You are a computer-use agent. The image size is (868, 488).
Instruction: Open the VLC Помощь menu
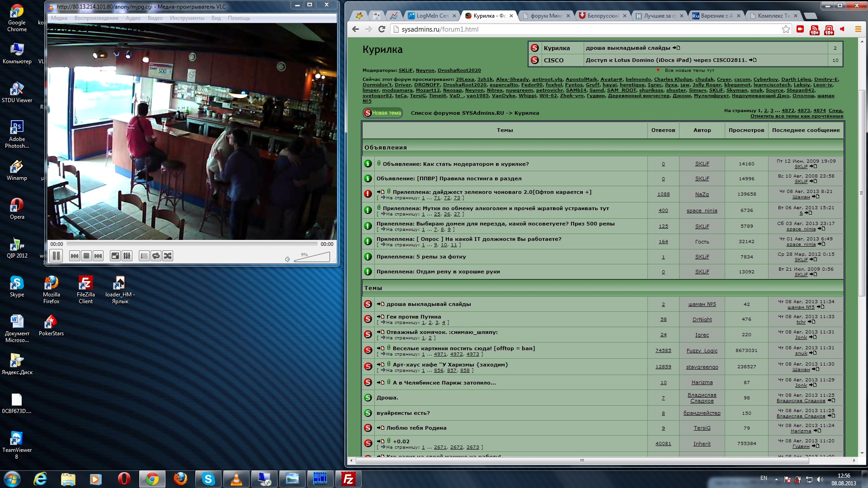tap(239, 18)
